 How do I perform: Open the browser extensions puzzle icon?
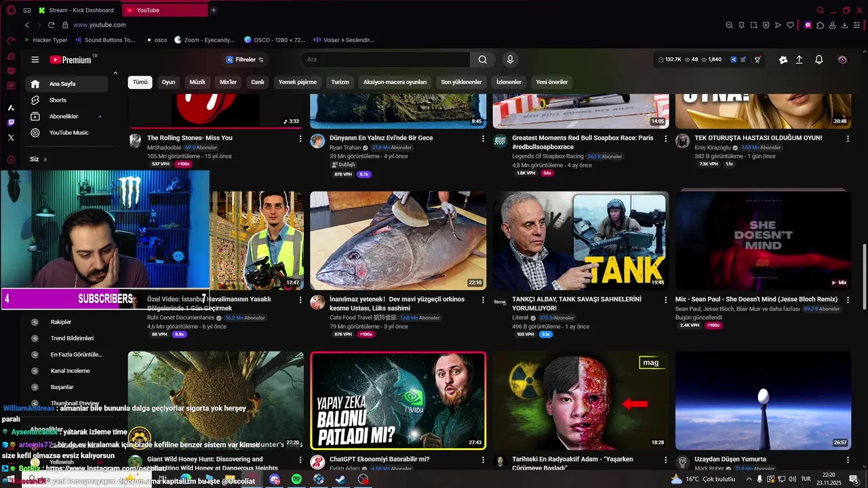point(820,25)
